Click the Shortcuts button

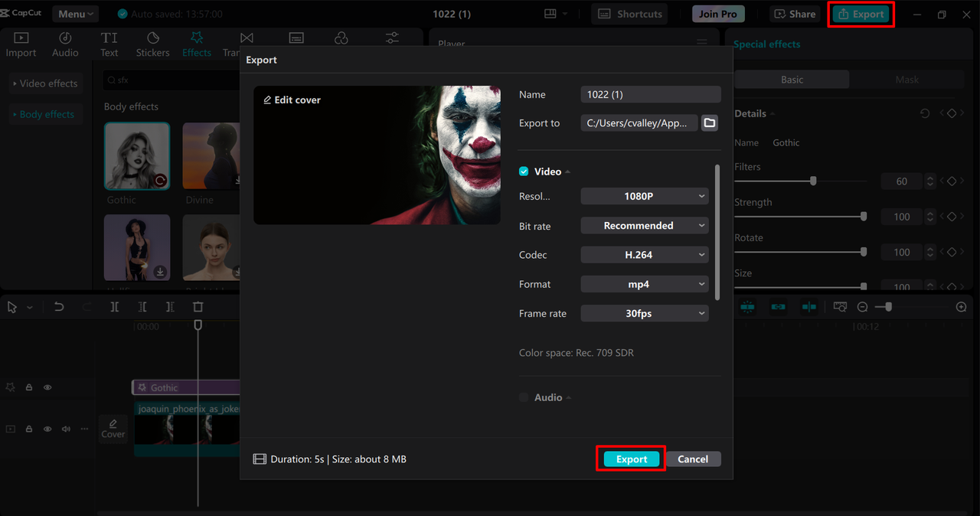coord(630,14)
